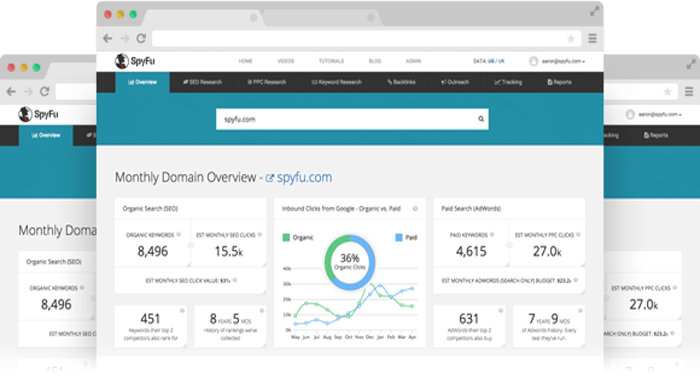Open spyfu.com link in overview heading
The width and height of the screenshot is (700, 380).
coord(304,177)
